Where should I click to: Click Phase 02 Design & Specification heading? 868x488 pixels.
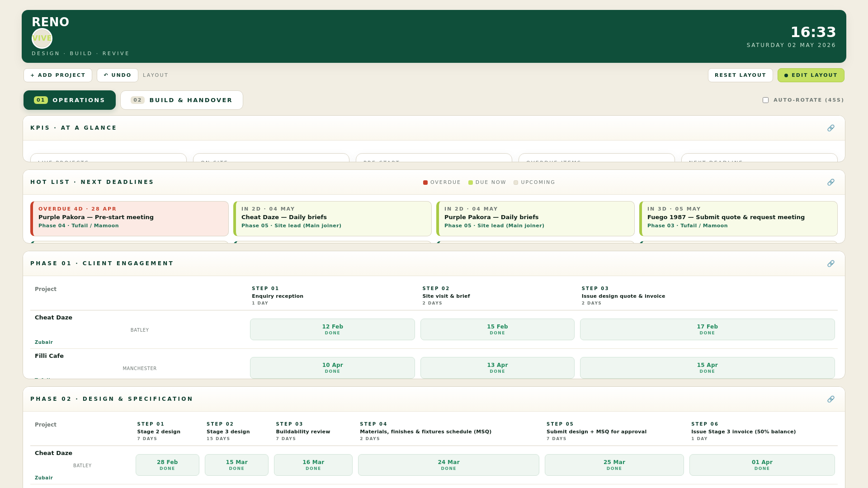tap(111, 399)
